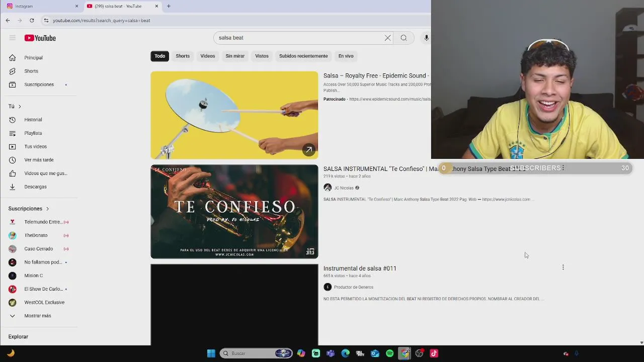The height and width of the screenshot is (362, 644).
Task: Select the En vivo filter chip
Action: 346,56
